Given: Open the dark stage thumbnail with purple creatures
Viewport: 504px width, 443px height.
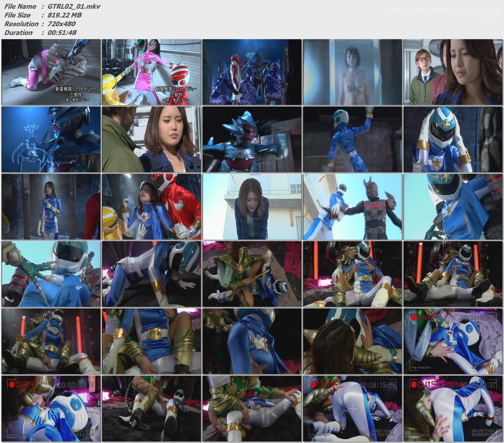Looking at the screenshot, I should coord(252,72).
